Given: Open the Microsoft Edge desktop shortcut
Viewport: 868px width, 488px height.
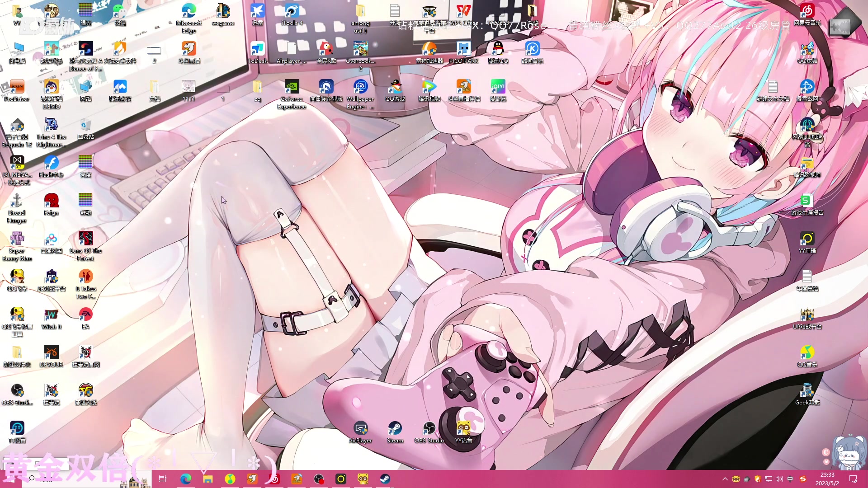Looking at the screenshot, I should tap(189, 18).
